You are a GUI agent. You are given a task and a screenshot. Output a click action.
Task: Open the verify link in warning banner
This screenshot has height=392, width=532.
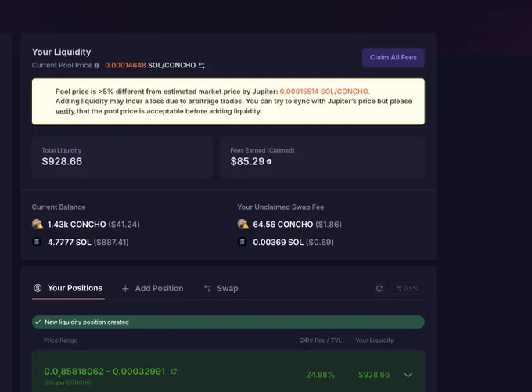65,111
